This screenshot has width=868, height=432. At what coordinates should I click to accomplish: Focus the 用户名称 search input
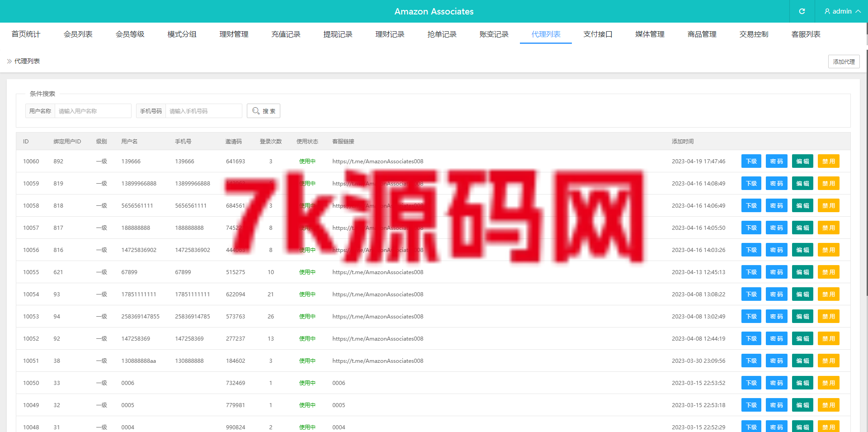coord(93,111)
